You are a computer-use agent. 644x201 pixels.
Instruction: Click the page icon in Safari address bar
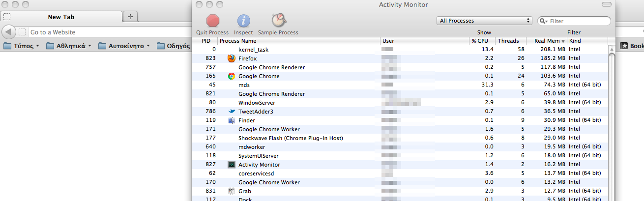(22, 32)
